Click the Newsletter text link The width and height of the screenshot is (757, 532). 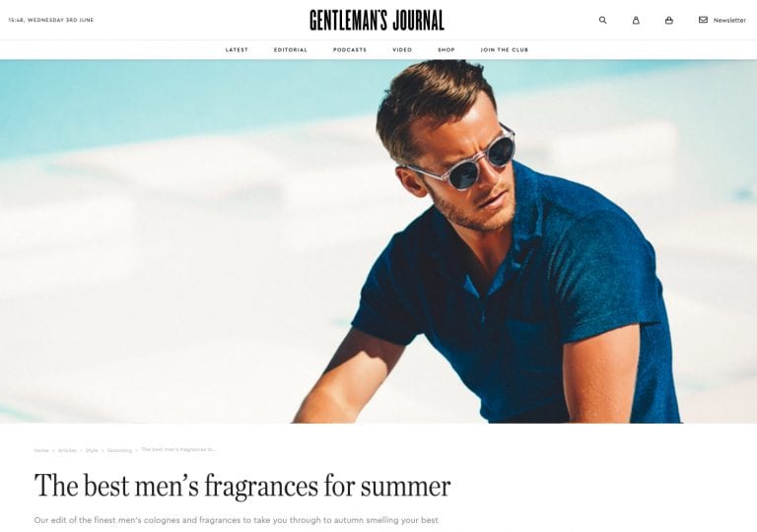pyautogui.click(x=729, y=21)
